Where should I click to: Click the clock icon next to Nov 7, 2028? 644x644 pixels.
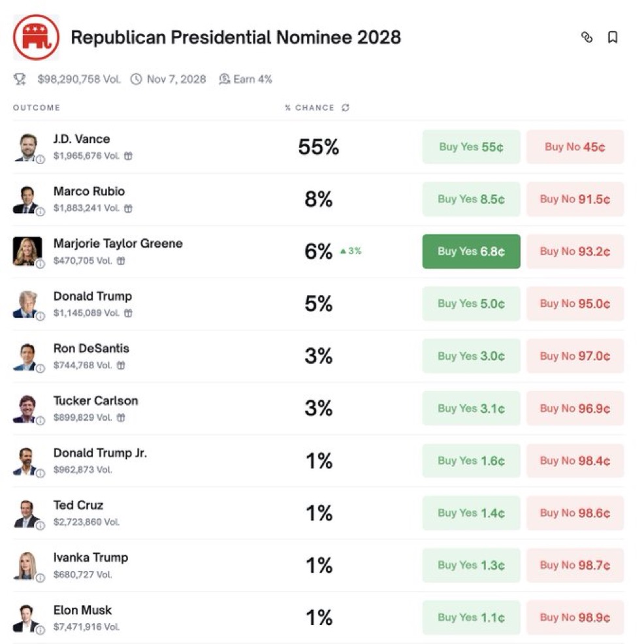[x=136, y=79]
